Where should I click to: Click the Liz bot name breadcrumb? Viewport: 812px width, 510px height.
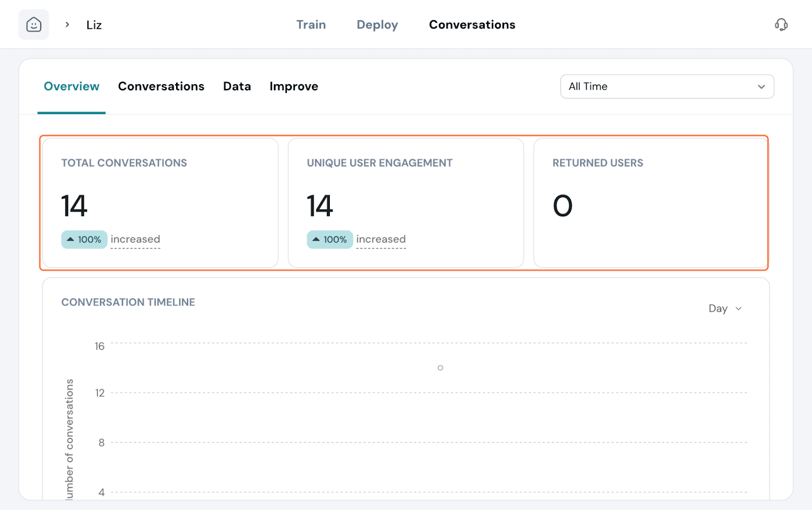coord(94,25)
